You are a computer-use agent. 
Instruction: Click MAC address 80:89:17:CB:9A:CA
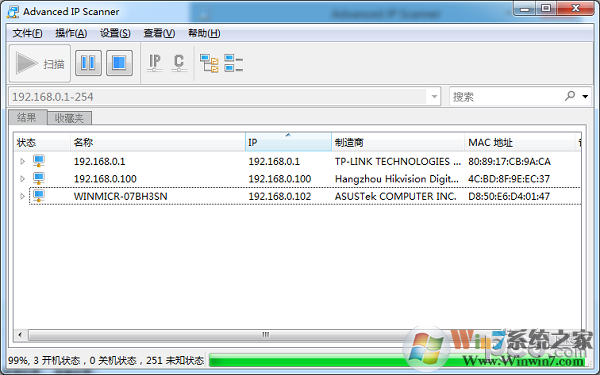tap(509, 161)
